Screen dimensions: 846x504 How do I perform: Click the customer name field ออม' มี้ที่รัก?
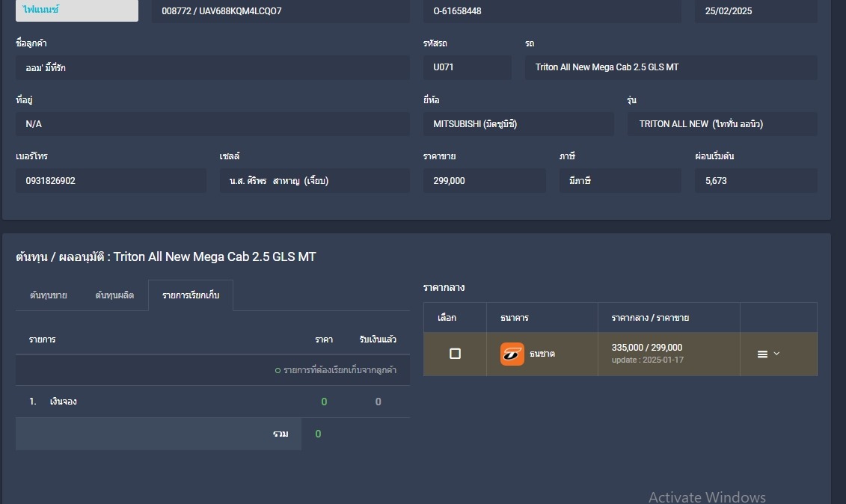(212, 67)
